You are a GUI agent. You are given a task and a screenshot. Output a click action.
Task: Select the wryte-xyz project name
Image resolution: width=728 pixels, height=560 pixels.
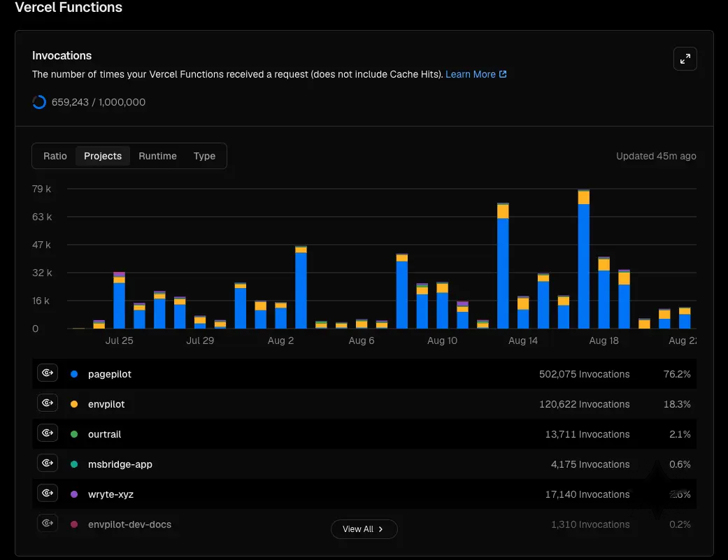111,494
